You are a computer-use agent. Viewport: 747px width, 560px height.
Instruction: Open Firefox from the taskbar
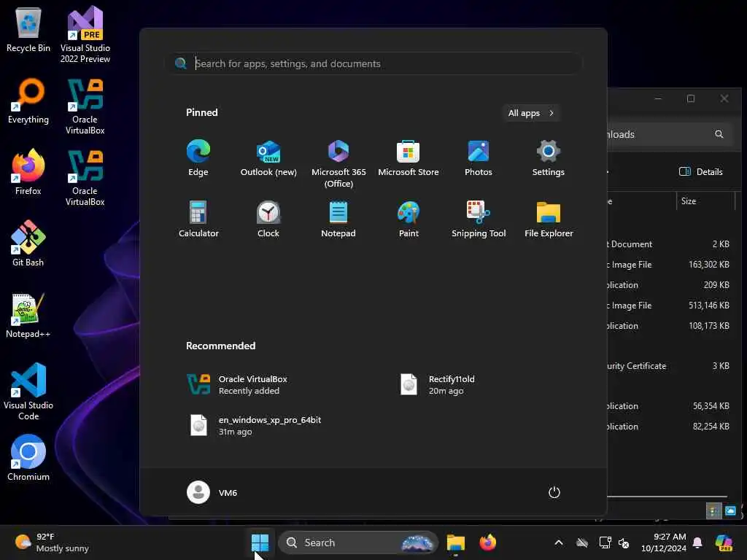coord(487,542)
